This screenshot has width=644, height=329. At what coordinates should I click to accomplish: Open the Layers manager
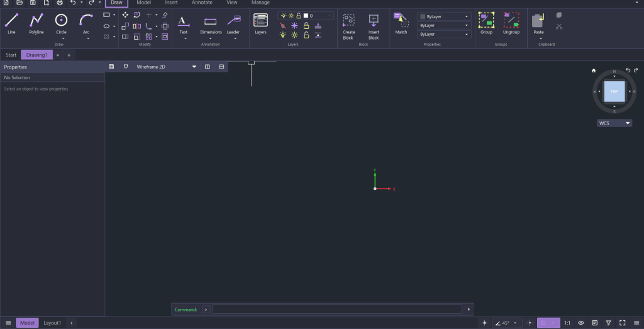click(x=260, y=23)
